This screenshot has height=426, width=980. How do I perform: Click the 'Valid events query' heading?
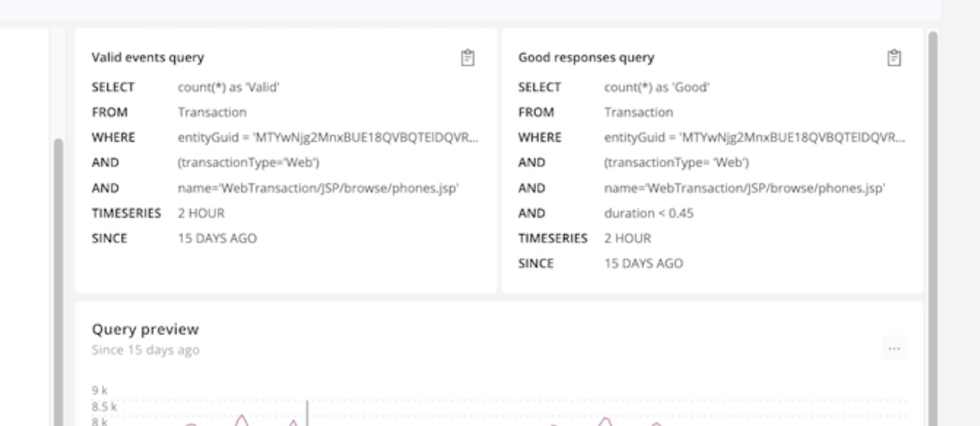147,58
